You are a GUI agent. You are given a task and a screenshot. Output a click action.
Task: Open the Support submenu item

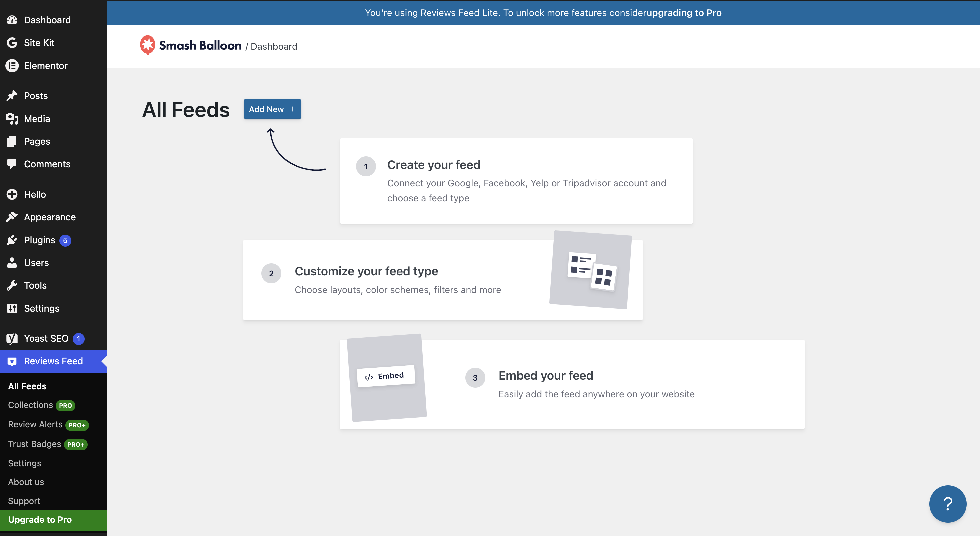coord(24,501)
